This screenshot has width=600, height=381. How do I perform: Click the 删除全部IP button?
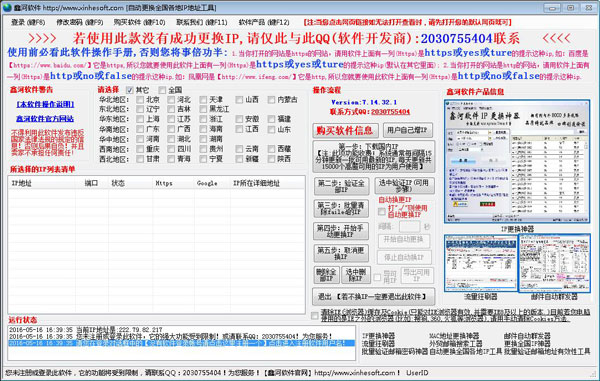pyautogui.click(x=326, y=275)
